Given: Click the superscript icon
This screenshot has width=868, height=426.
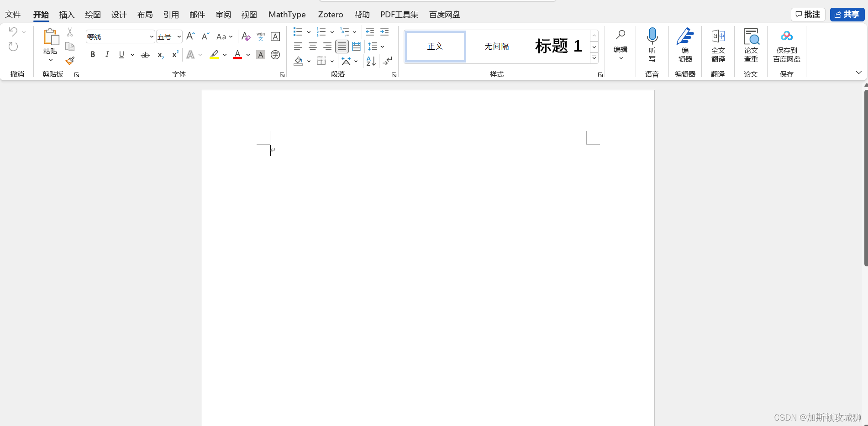Looking at the screenshot, I should [174, 55].
